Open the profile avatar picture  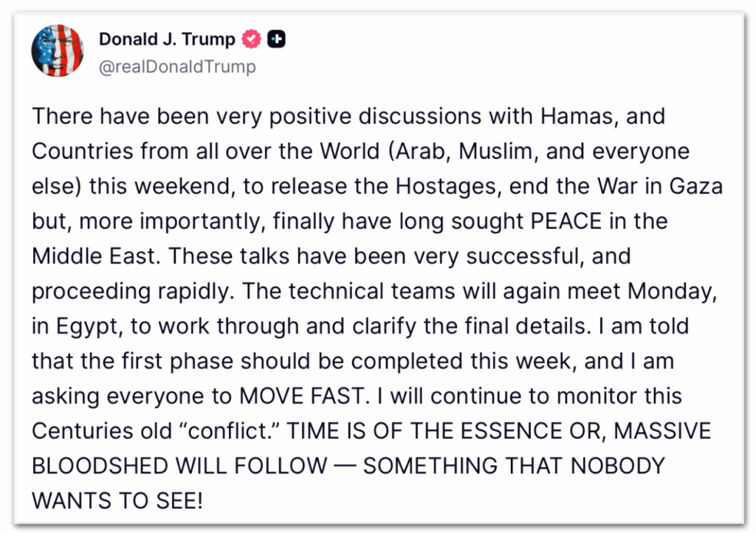click(57, 51)
